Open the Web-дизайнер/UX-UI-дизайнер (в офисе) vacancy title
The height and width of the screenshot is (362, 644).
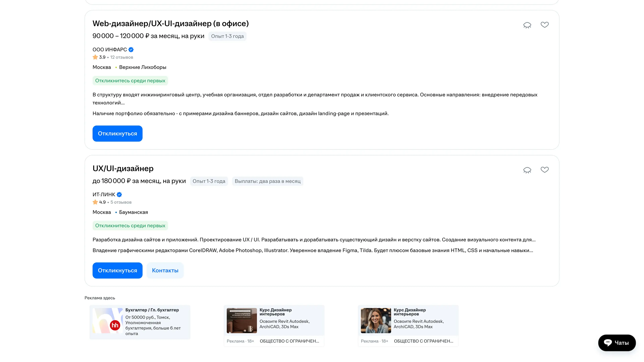click(x=171, y=23)
